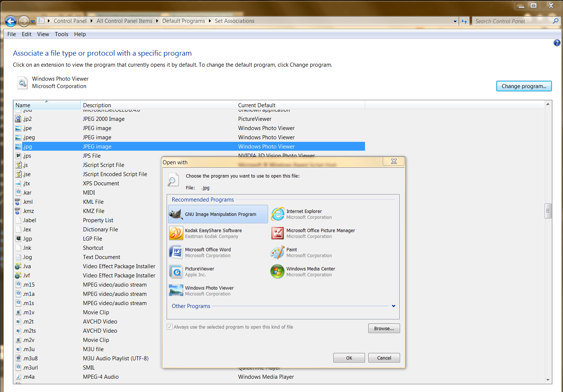Viewport: 563px width, 392px height.
Task: Click the .jp2 file type icon
Action: [x=18, y=119]
